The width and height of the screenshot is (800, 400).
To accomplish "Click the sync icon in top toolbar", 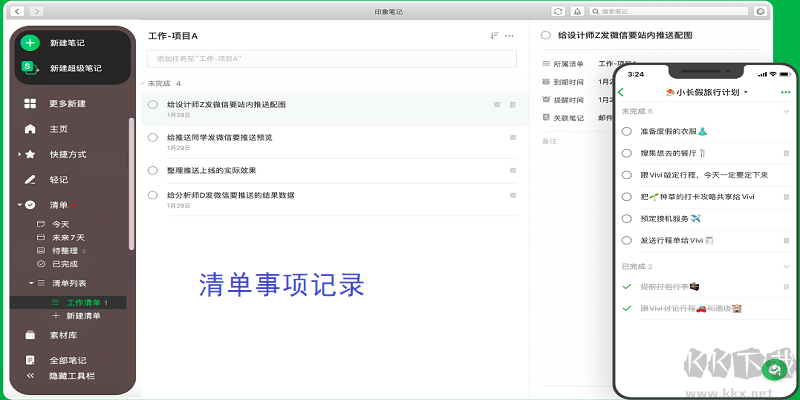I will pyautogui.click(x=558, y=10).
